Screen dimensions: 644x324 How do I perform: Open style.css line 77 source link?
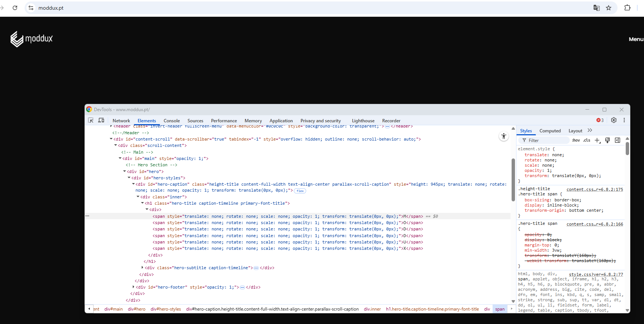tap(596, 274)
